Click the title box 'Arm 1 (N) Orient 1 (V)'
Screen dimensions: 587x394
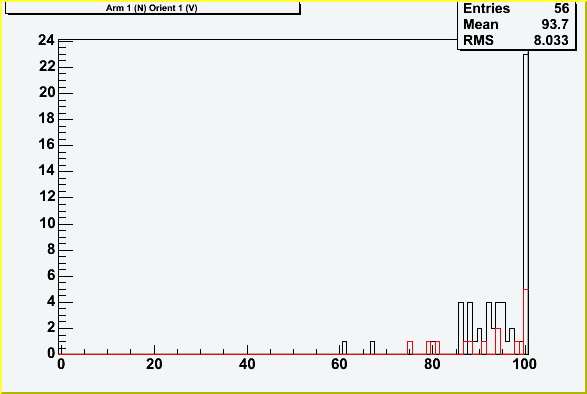(x=152, y=7)
